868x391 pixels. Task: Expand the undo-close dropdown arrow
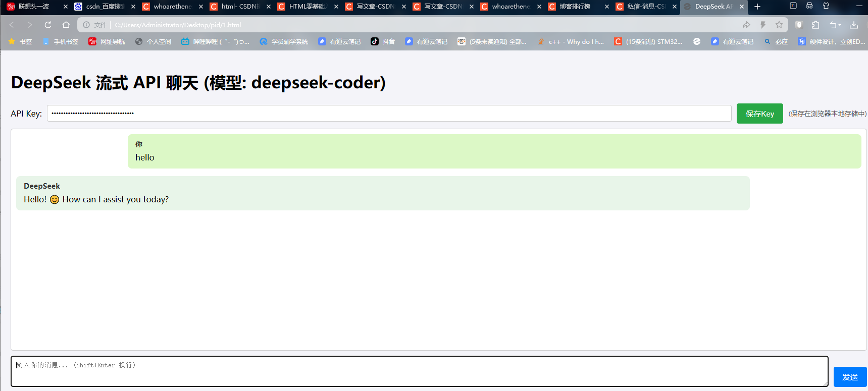coord(840,25)
